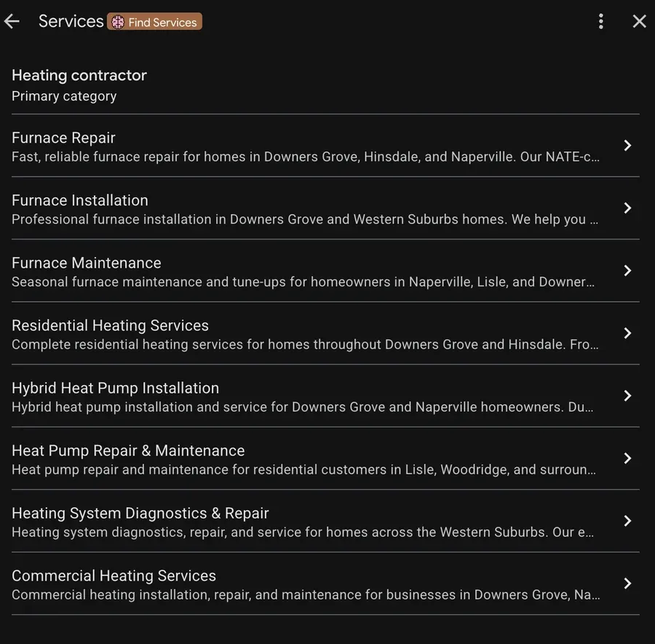
Task: Click the Services page title
Action: tap(71, 21)
